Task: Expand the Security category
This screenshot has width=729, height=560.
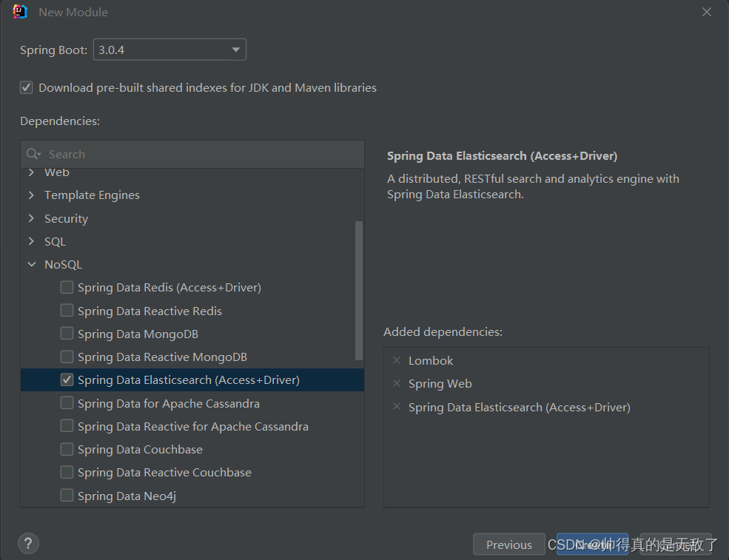Action: pos(31,218)
